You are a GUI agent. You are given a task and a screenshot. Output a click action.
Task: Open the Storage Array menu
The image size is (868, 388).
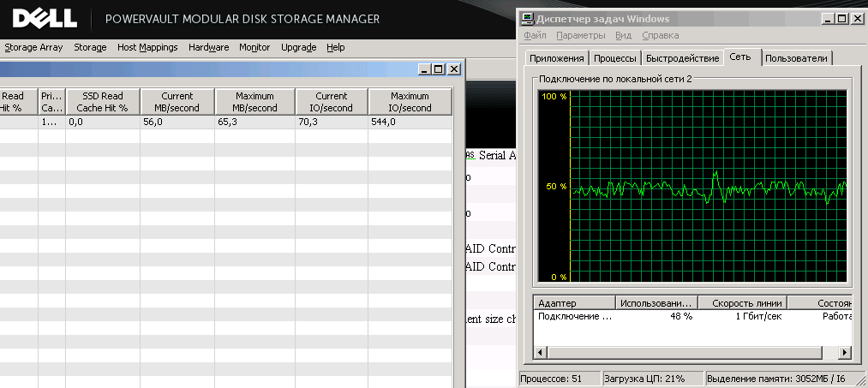coord(33,48)
